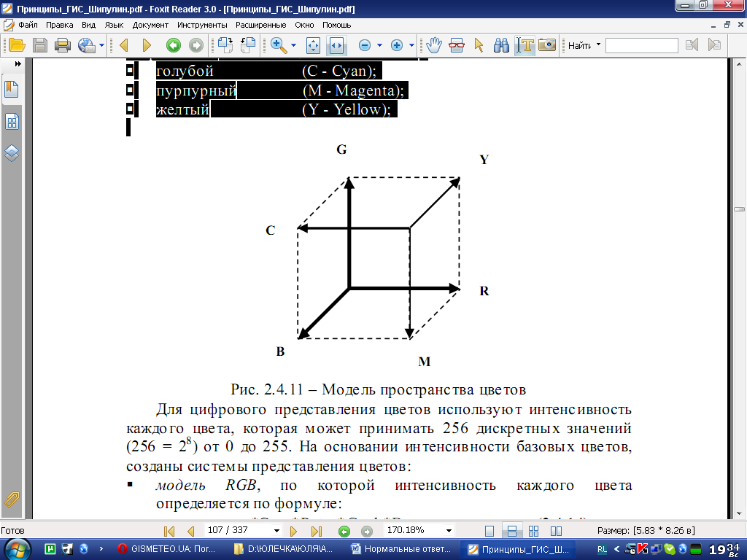Viewport: 747px width, 560px height.
Task: Open a file with the folder icon
Action: click(x=18, y=46)
